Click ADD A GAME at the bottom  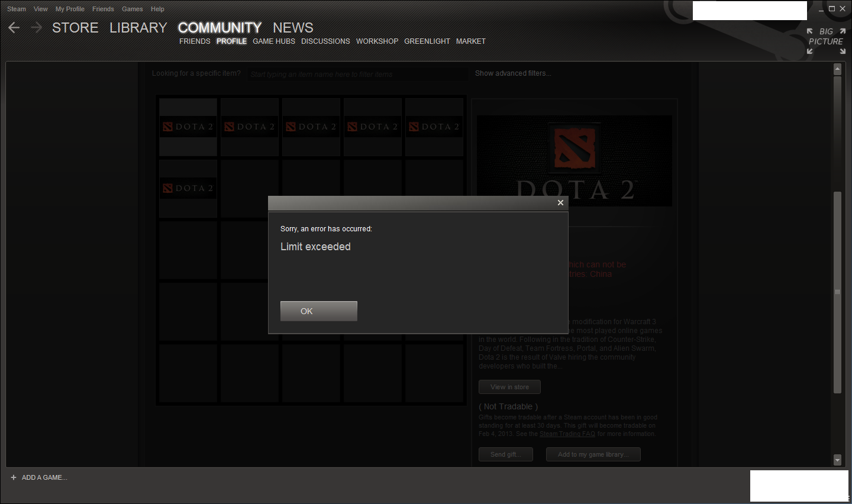pos(39,477)
